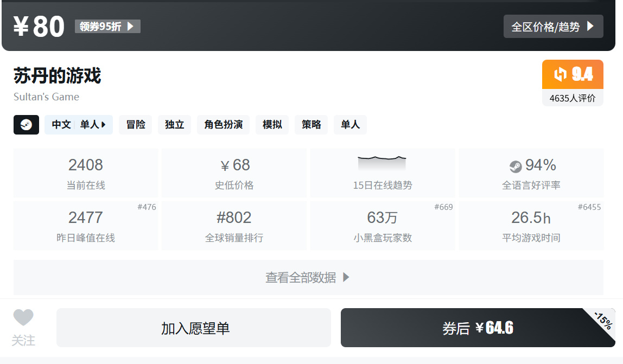The image size is (623, 364).
Task: Click the heart follow icon
Action: pos(23,317)
